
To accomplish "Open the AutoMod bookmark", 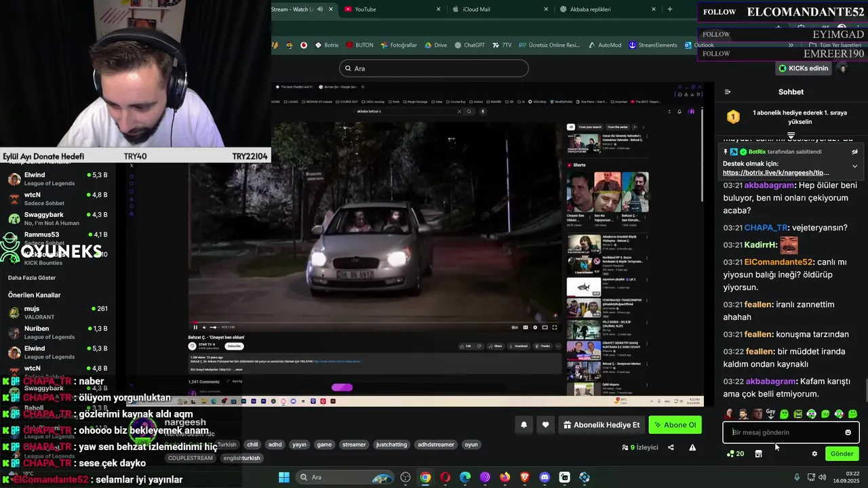I will [604, 45].
